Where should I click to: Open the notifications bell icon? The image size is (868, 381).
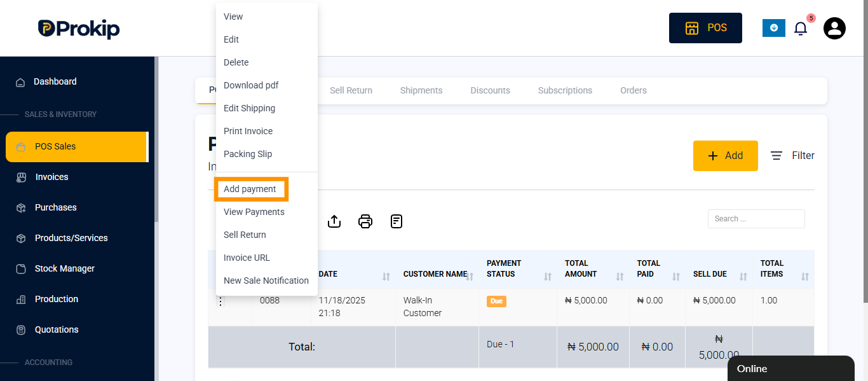tap(801, 29)
